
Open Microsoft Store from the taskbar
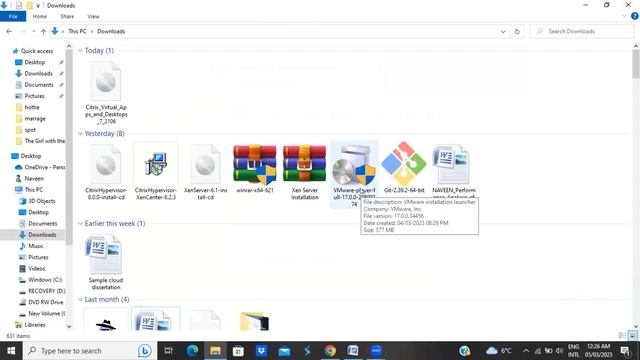(238, 351)
